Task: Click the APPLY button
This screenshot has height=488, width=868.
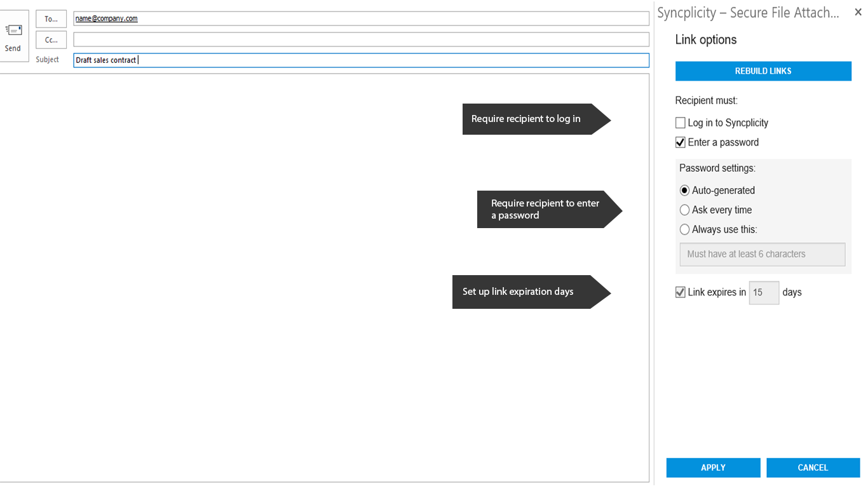Action: [x=713, y=468]
